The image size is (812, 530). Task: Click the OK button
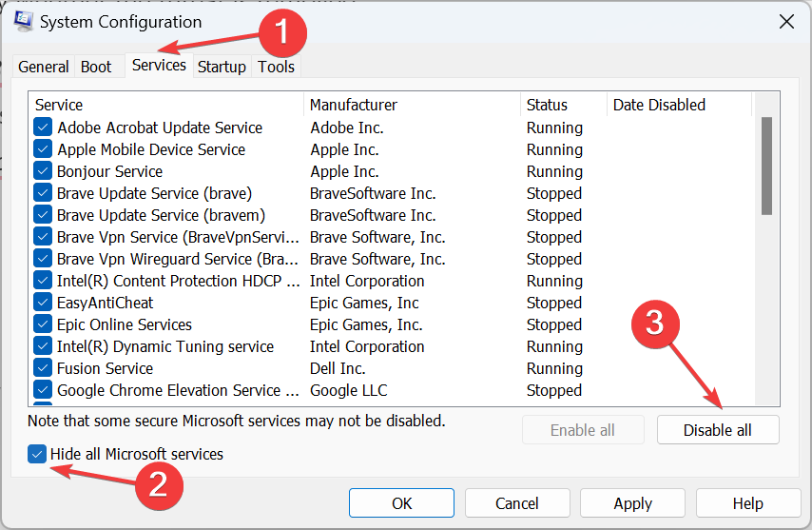401,503
